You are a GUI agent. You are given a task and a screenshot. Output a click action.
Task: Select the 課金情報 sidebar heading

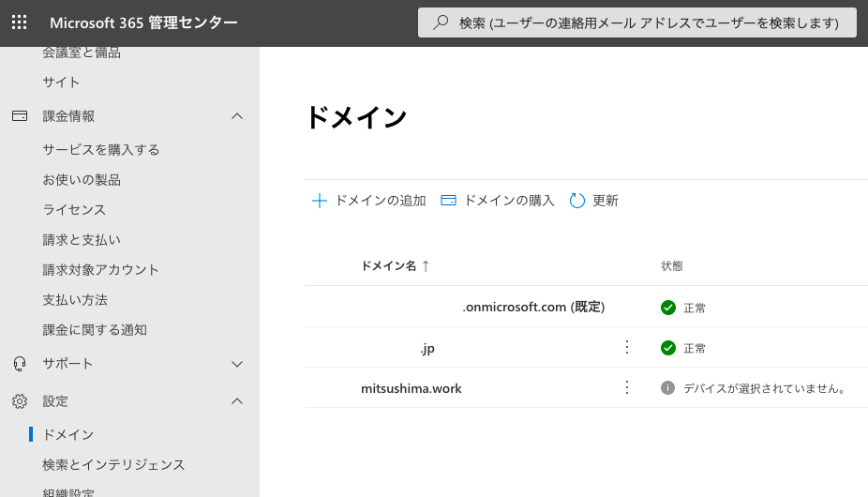pyautogui.click(x=68, y=116)
